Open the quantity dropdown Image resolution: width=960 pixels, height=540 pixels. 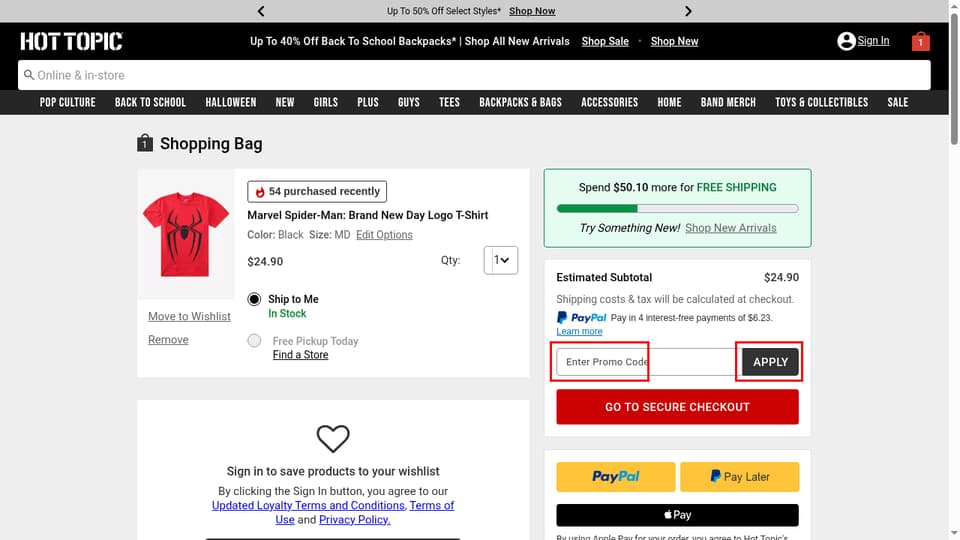click(x=501, y=260)
